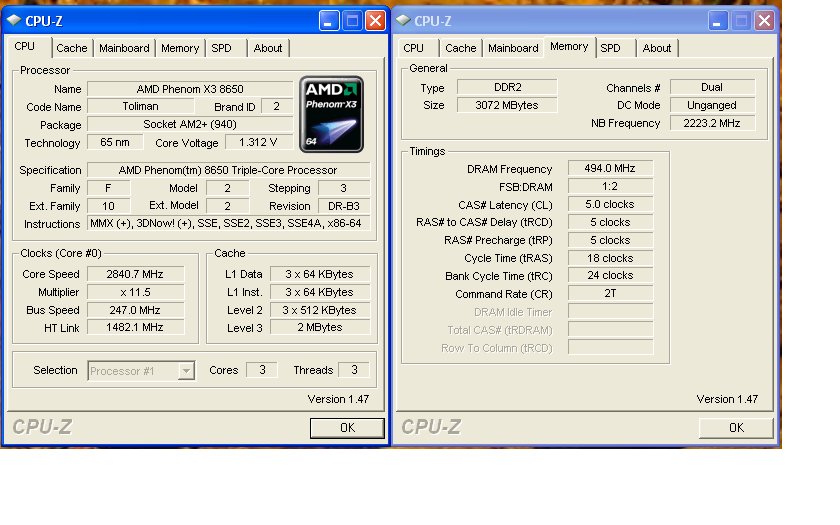Click the Threads value field
Screen dimensions: 840x525
coord(354,370)
